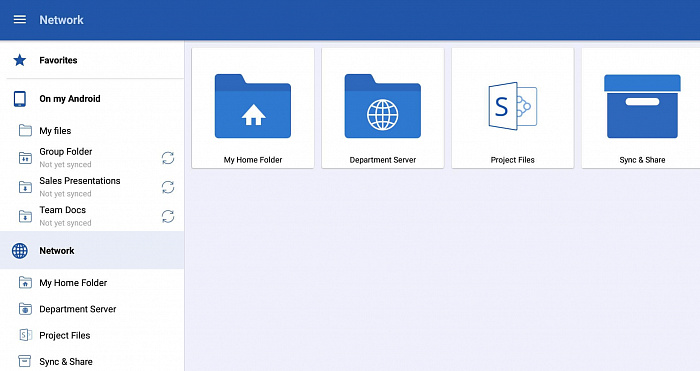
Task: Click 'Not yet synced' under Team Docs
Action: (x=65, y=222)
